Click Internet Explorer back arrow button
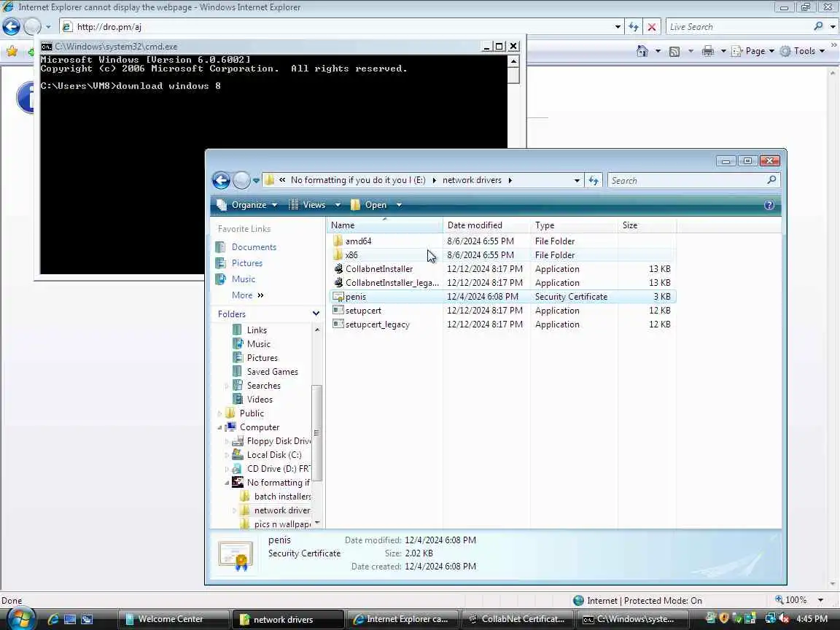Viewport: 840px width, 630px height. click(11, 26)
